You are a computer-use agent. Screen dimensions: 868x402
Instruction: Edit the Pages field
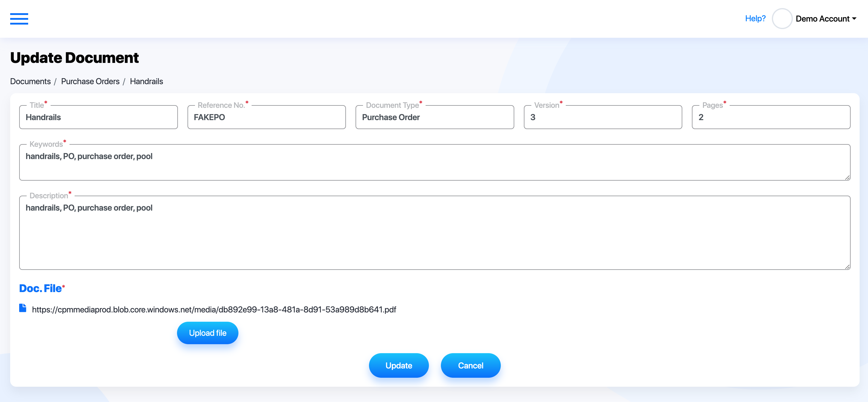tap(771, 117)
